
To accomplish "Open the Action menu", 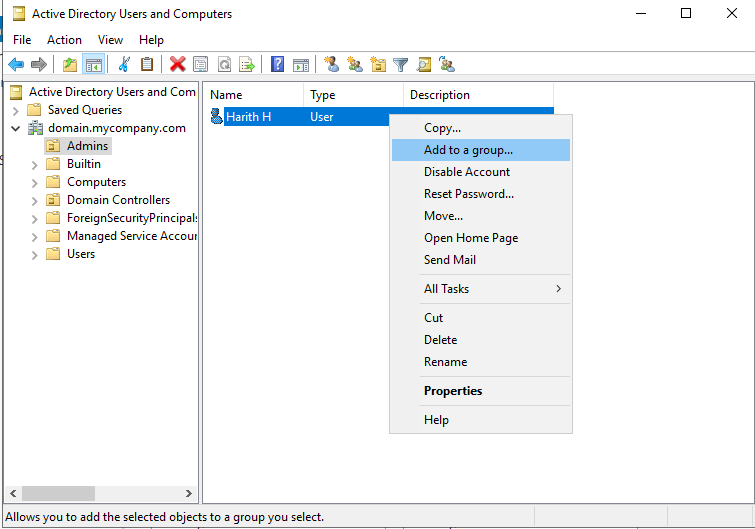I will [x=64, y=40].
